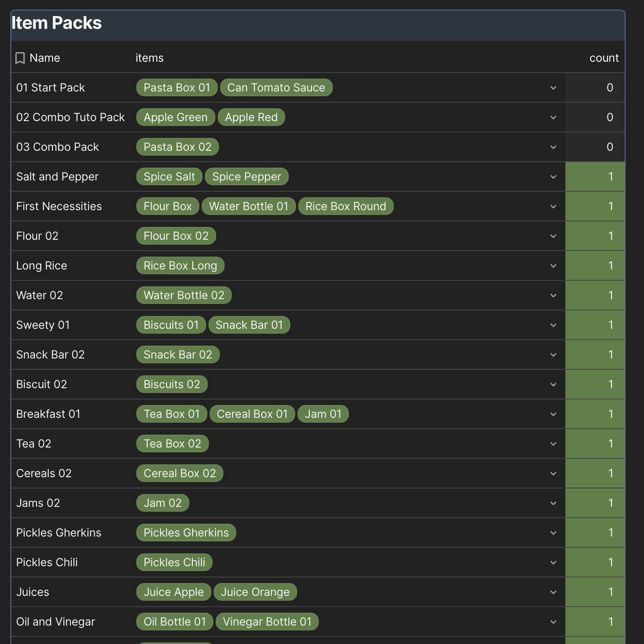Edit count cell for 01 Start Pack

pos(595,87)
